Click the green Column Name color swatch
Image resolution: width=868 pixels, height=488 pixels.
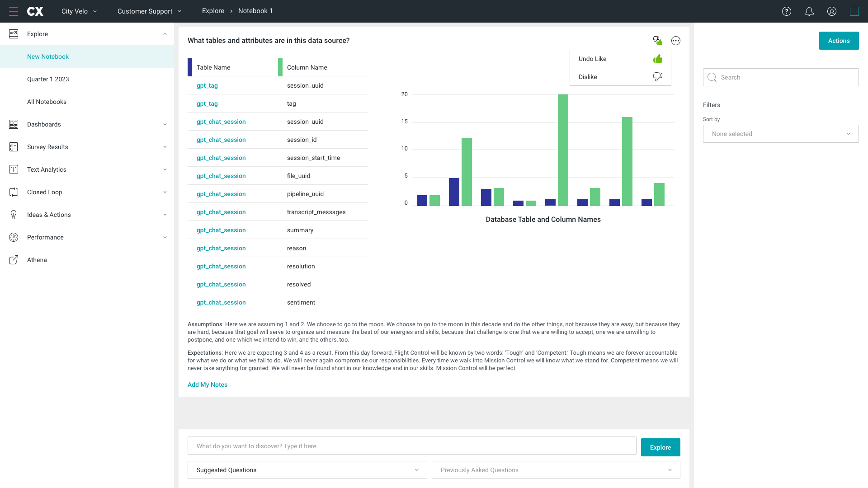[280, 67]
